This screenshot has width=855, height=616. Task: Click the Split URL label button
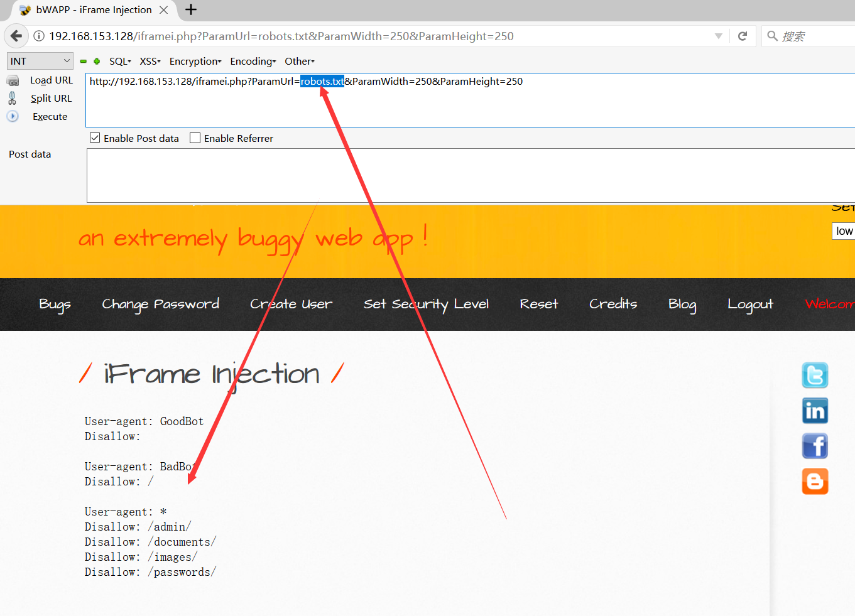[x=52, y=99]
